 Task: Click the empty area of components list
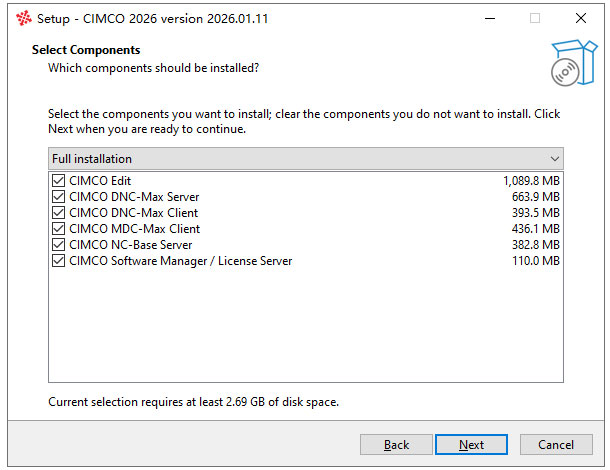306,325
